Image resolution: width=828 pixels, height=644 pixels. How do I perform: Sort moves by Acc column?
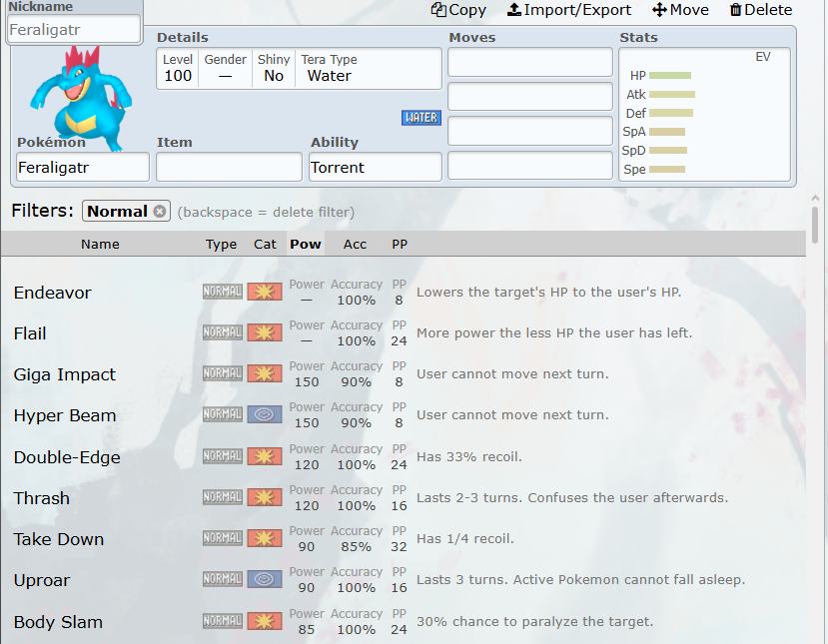pyautogui.click(x=355, y=244)
